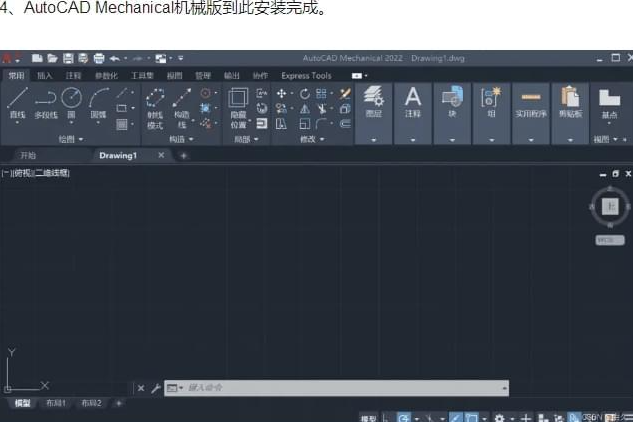Viewport: 633px width, 422px height.
Task: Open the Insert (插入) ribbon tab
Action: (x=44, y=76)
